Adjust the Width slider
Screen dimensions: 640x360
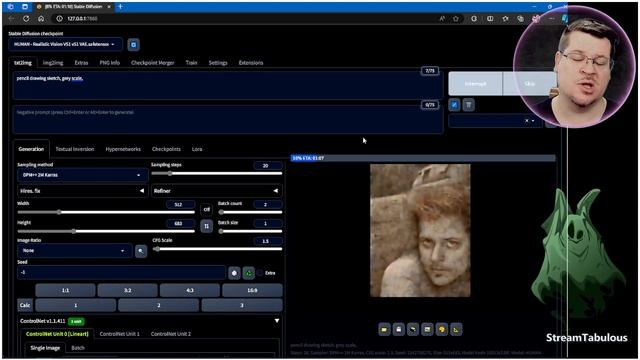(x=106, y=212)
